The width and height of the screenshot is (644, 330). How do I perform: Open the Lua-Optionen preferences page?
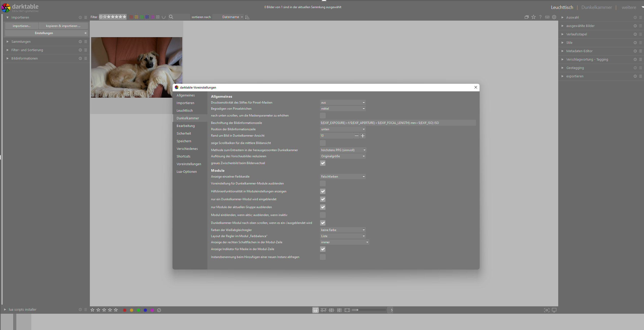click(x=187, y=171)
